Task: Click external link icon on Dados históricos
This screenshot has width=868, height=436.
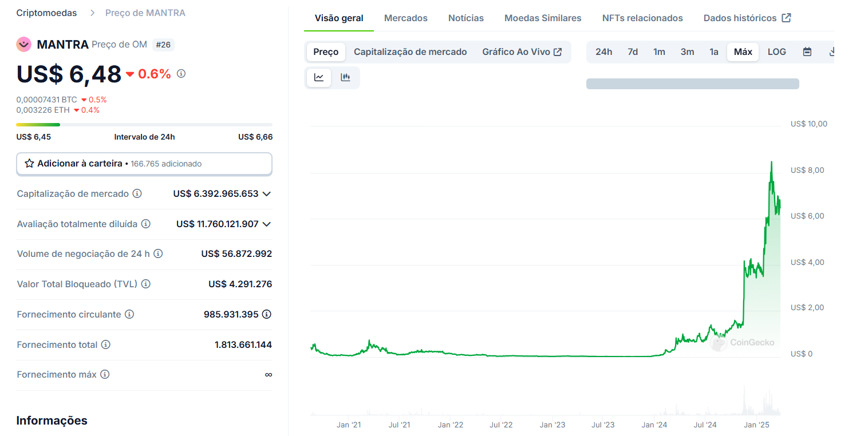Action: pos(787,18)
